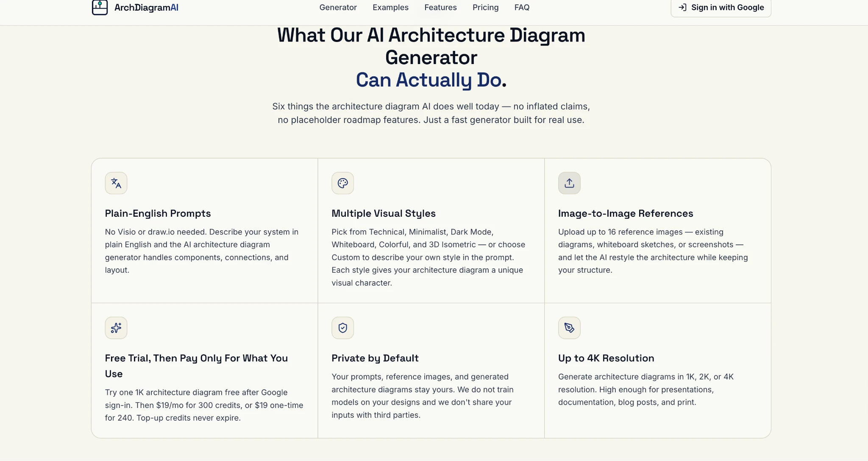Click the shield check icon above Private by Default
Viewport: 868px width, 461px height.
click(x=343, y=328)
